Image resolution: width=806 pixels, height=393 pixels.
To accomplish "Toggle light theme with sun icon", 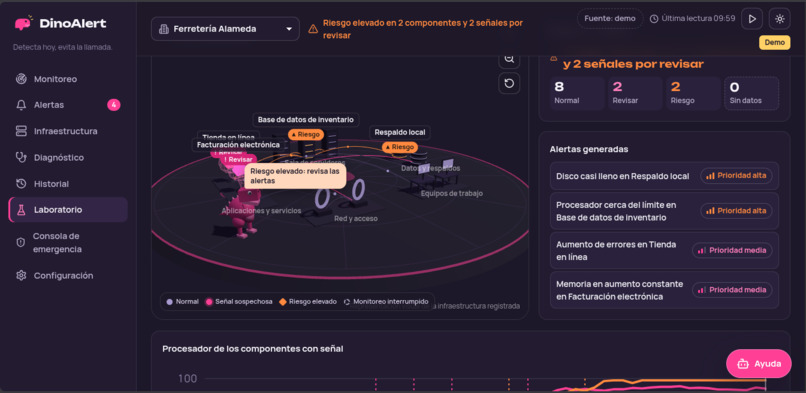I will pyautogui.click(x=780, y=19).
